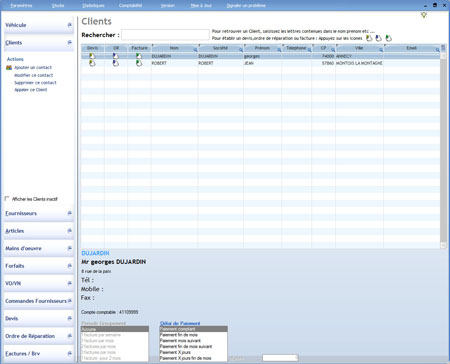Screen dimensions: 450x364
Task: Select Paiement fin de mois option
Action: pos(193,335)
